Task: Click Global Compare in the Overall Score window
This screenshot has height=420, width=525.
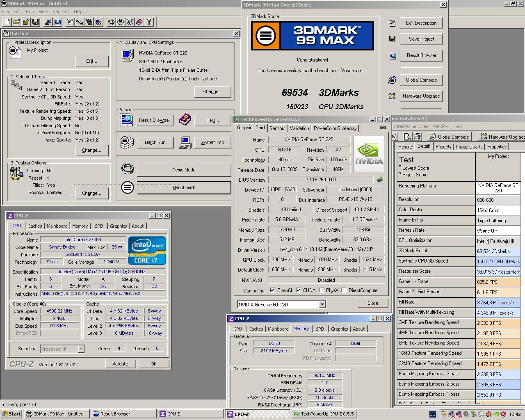Action: click(x=421, y=80)
